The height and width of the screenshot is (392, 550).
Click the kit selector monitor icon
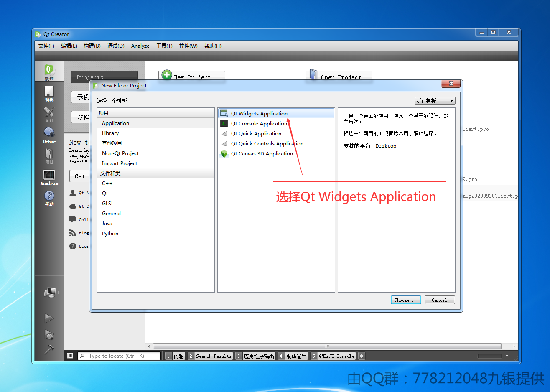(50, 293)
